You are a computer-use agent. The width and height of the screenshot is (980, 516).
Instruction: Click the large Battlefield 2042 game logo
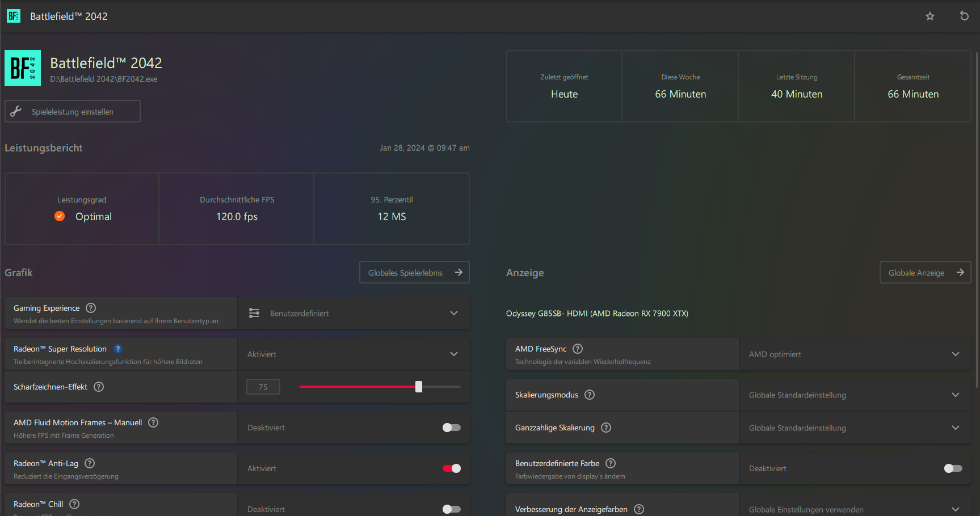click(23, 68)
